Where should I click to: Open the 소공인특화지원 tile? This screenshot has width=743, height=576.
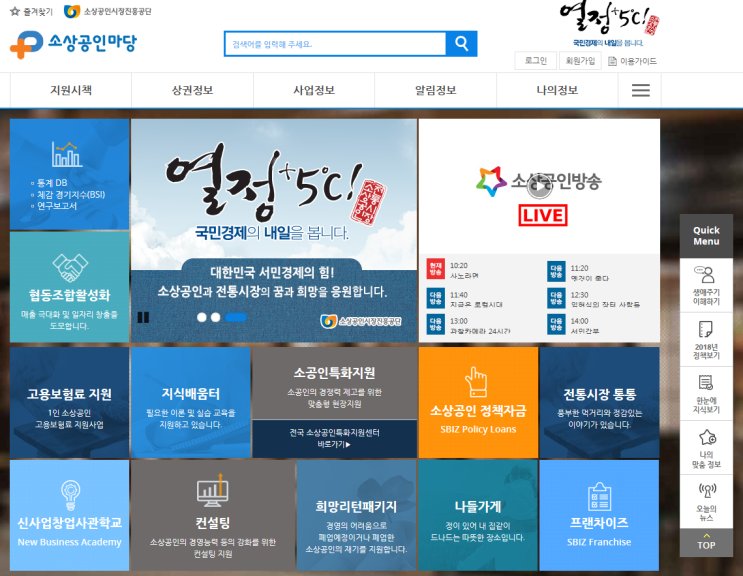coord(335,383)
